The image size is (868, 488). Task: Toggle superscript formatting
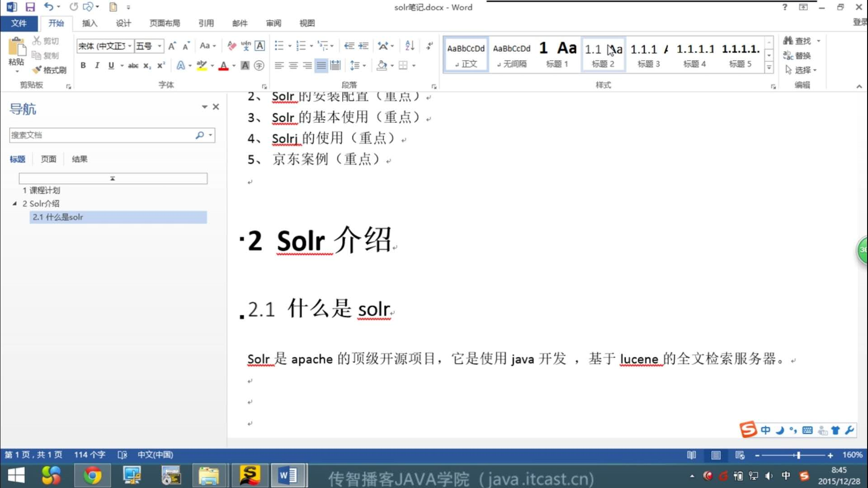point(161,66)
